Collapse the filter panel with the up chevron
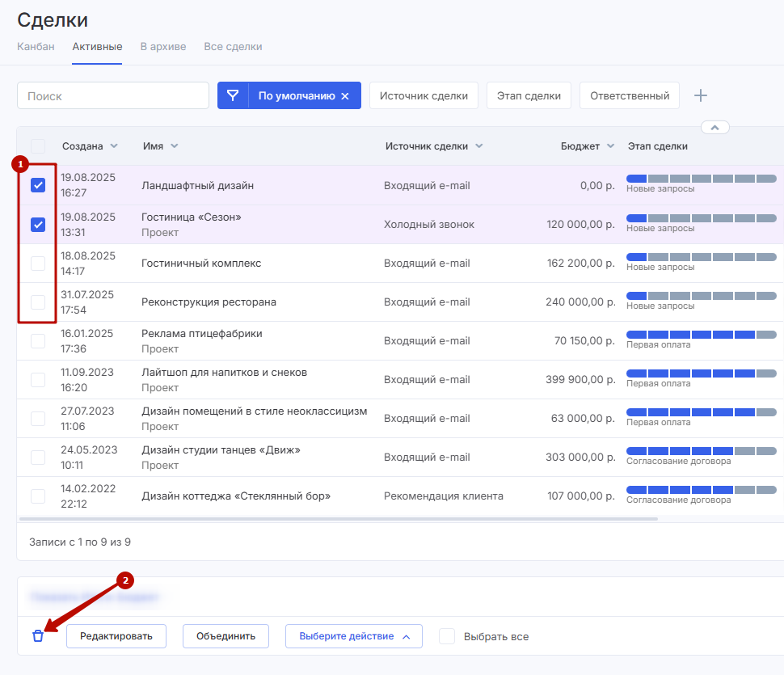Screen dimensions: 784x675 (x=715, y=127)
